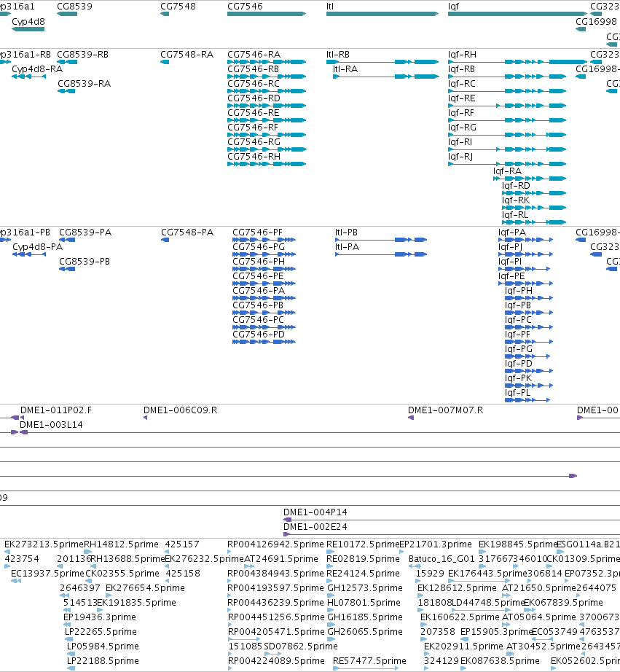Click BAC end DME1-011P02.F

[56, 410]
